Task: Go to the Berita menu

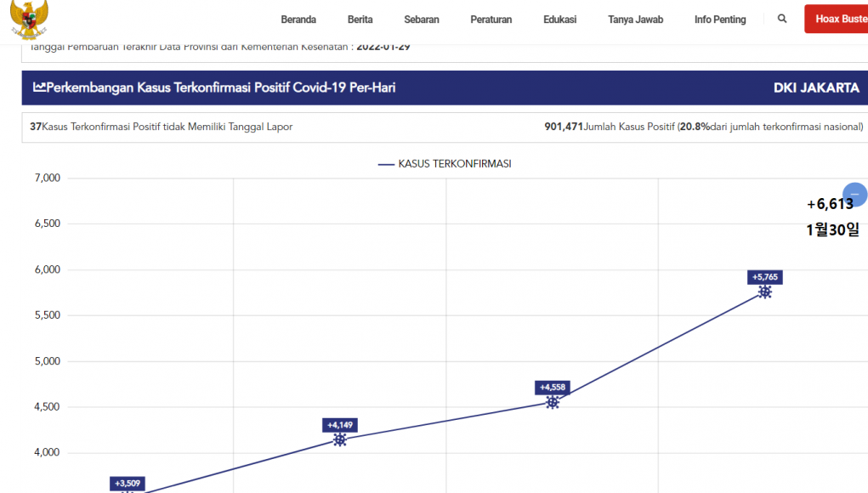Action: 360,20
